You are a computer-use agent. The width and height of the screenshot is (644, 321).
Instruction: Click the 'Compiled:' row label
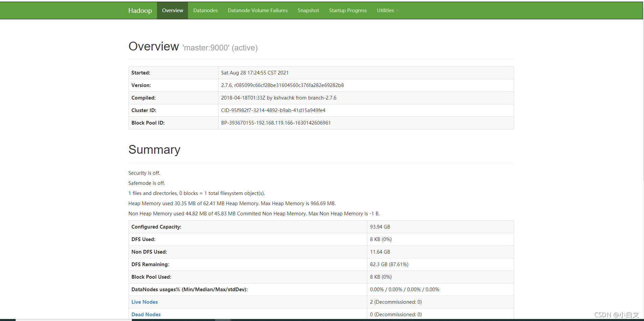143,98
